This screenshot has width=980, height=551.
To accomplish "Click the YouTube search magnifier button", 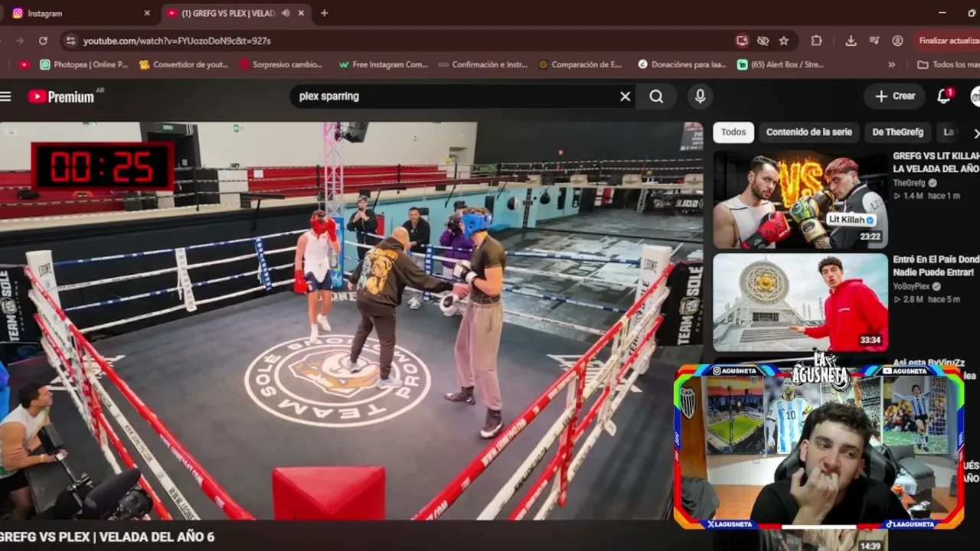I will tap(656, 96).
